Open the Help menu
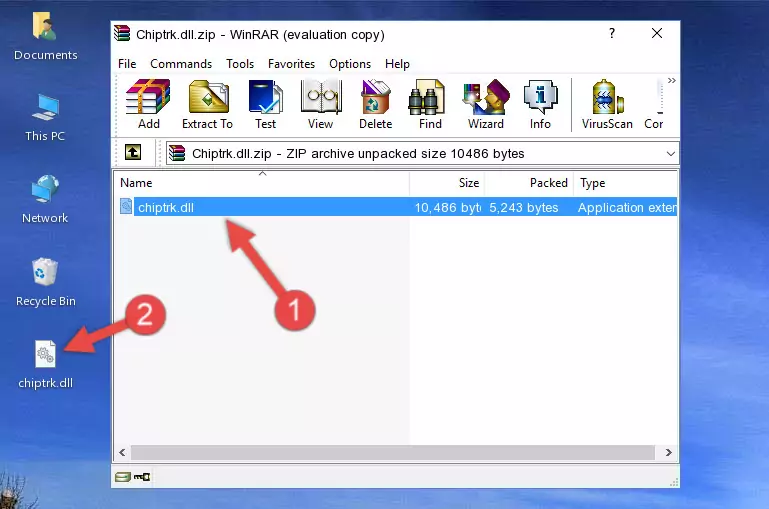Screen dimensions: 769x509 click(397, 64)
